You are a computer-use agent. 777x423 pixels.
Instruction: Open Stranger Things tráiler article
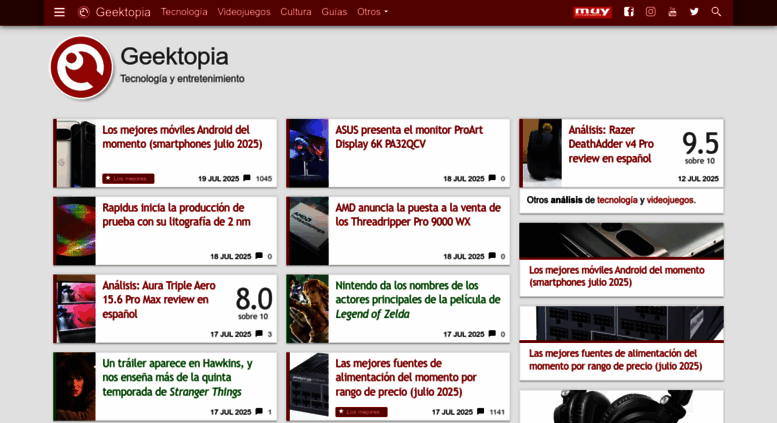177,377
